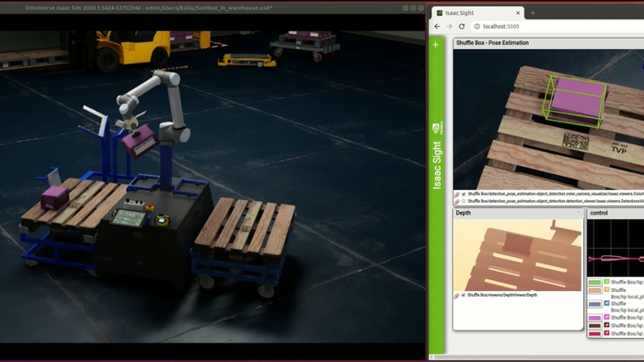Select the Isaac Sight tab
644x362 pixels.
coord(477,13)
